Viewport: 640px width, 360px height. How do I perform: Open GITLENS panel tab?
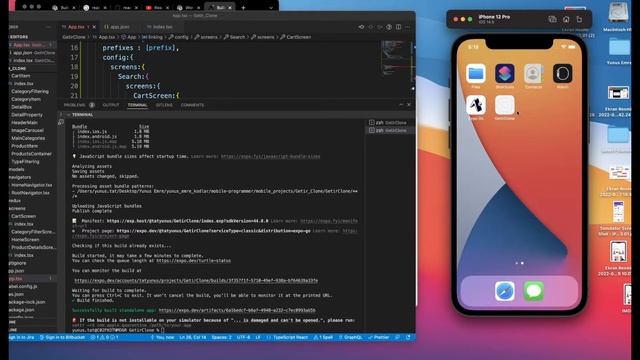164,105
